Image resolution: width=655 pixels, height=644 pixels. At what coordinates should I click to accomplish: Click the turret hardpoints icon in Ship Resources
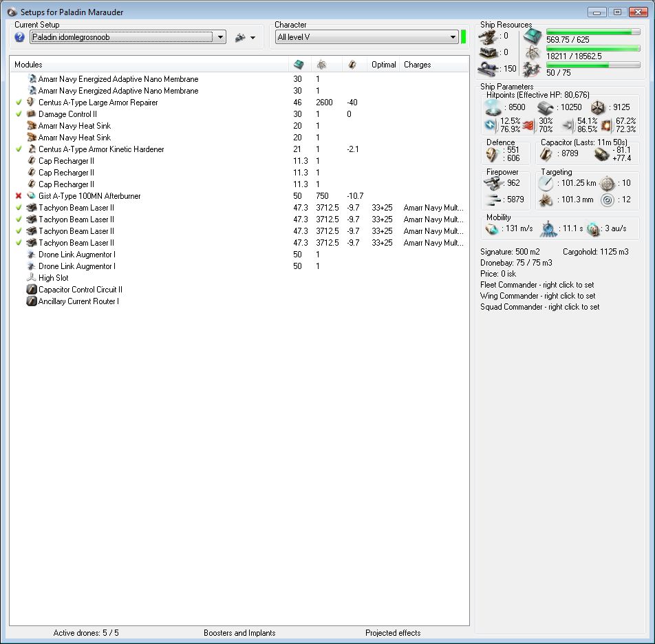[488, 37]
